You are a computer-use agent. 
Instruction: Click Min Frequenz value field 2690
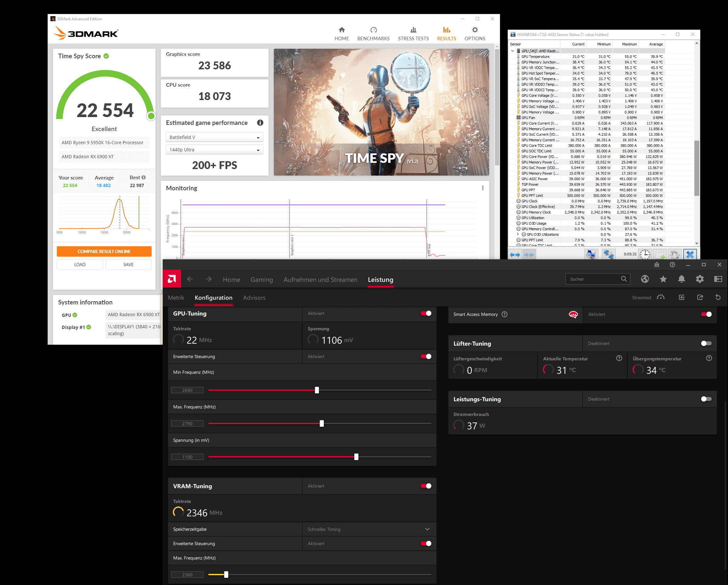tap(188, 390)
